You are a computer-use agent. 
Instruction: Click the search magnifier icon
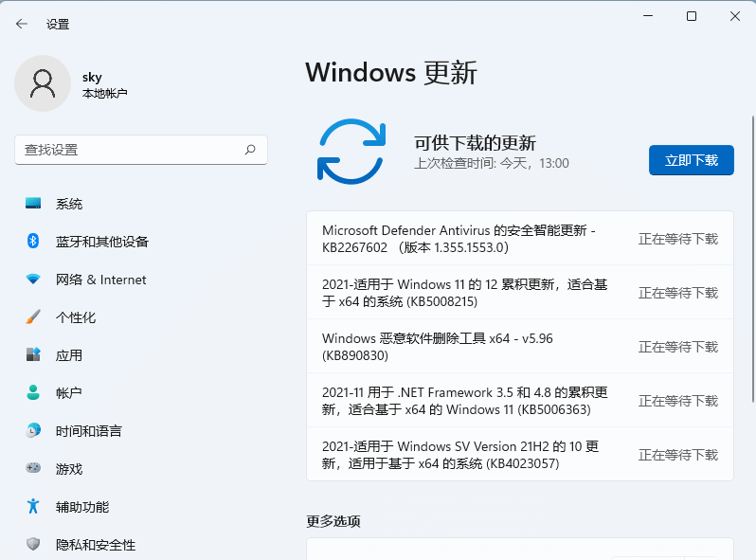click(x=250, y=150)
